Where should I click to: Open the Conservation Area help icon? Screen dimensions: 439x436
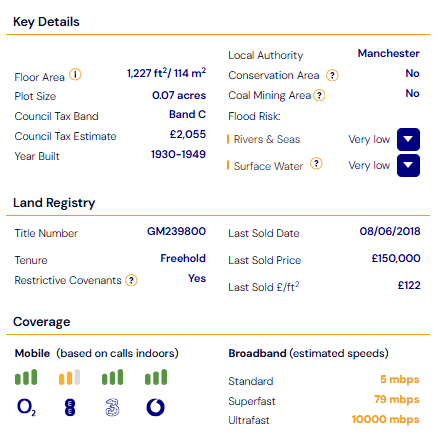[332, 75]
